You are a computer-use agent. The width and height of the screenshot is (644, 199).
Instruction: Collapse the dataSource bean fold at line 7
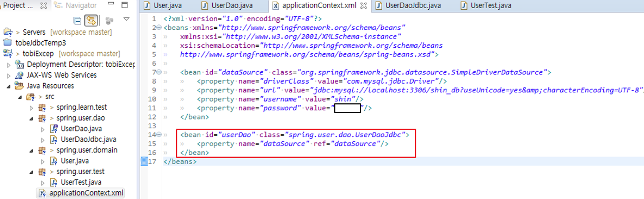(x=159, y=72)
